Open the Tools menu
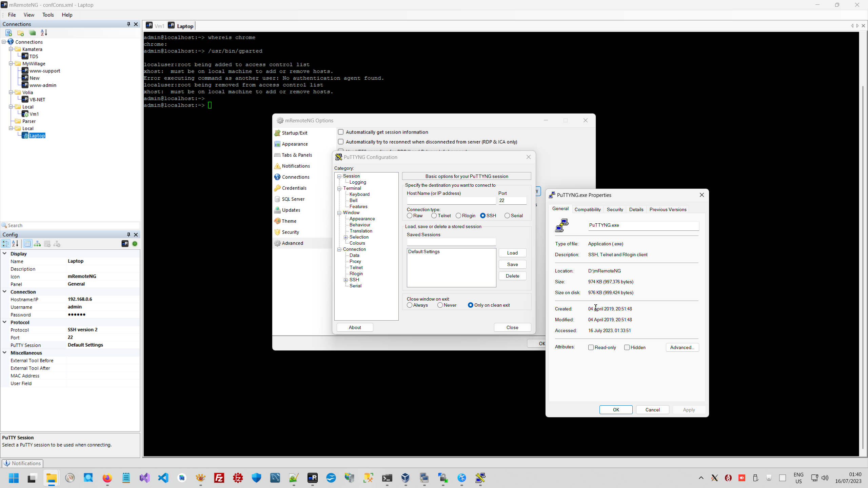This screenshot has width=868, height=488. [48, 15]
